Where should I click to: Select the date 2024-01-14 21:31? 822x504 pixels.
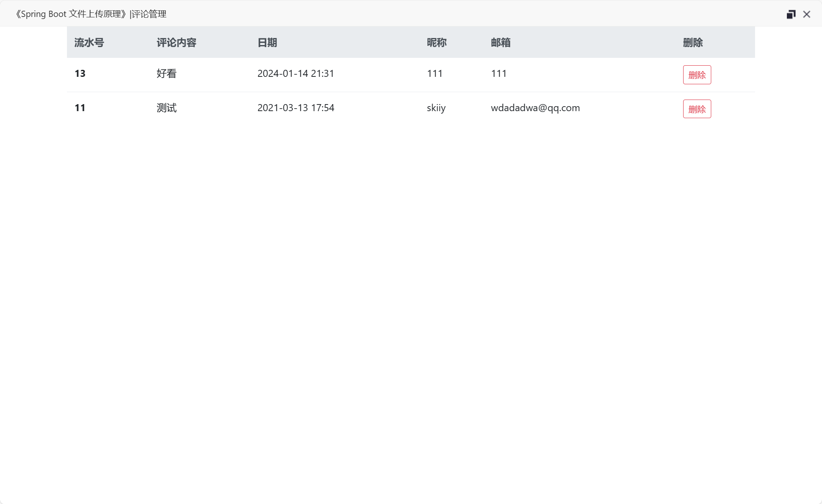click(296, 74)
